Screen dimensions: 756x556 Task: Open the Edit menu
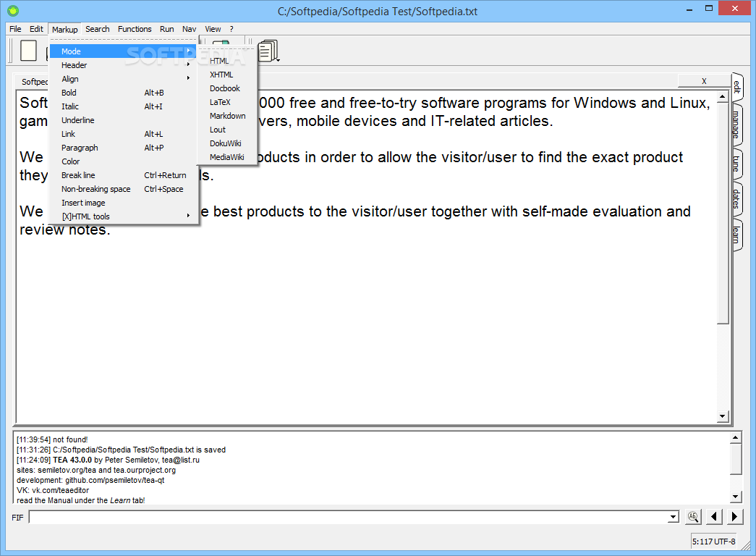point(36,29)
